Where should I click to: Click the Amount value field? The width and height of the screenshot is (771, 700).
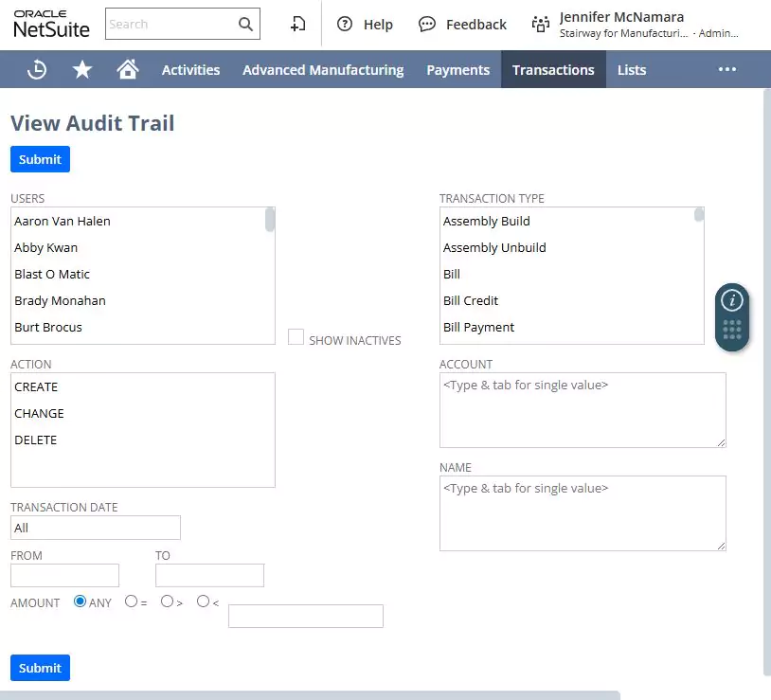point(305,616)
